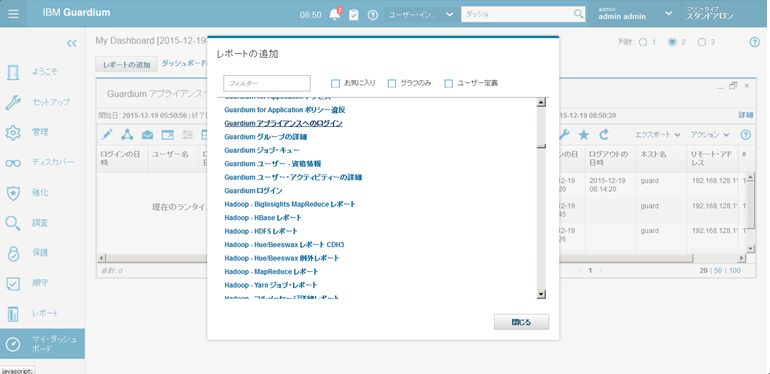Open the エクスポート dropdown
Image resolution: width=770 pixels, height=374 pixels.
point(657,134)
